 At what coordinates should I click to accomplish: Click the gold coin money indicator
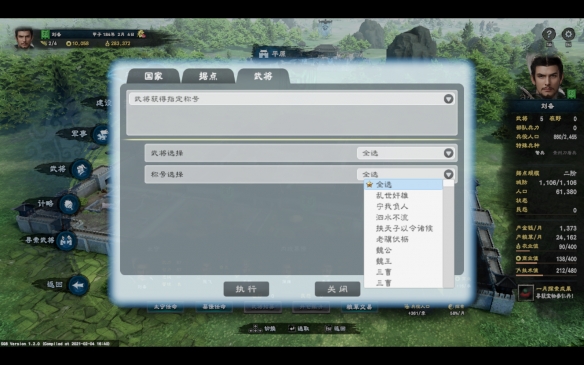[77, 44]
